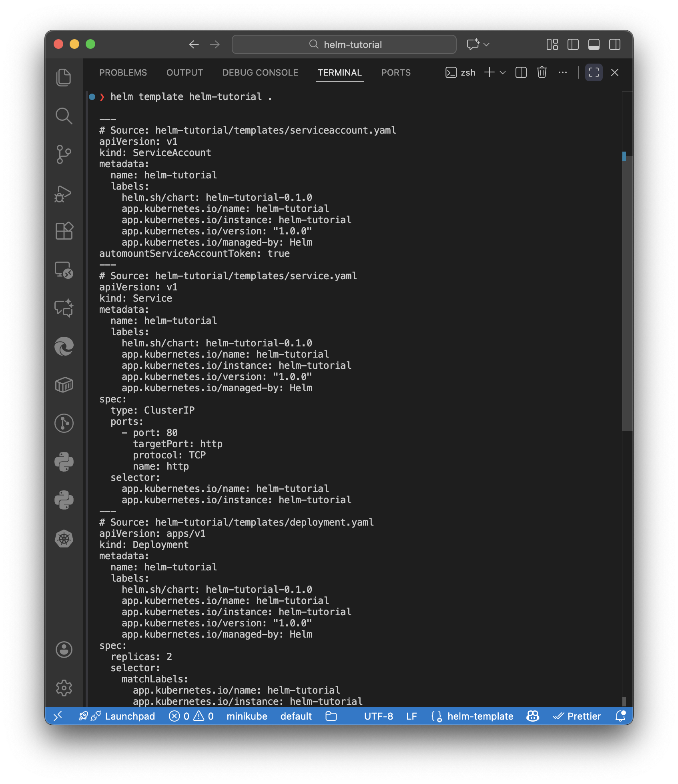Click the terminal vertical scrollbar
The height and width of the screenshot is (784, 678).
coord(627,292)
